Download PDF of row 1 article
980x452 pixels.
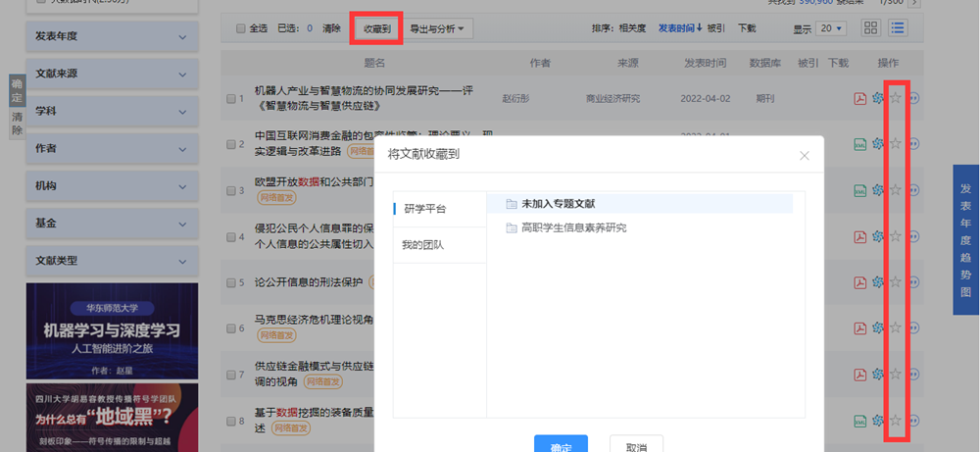point(860,98)
